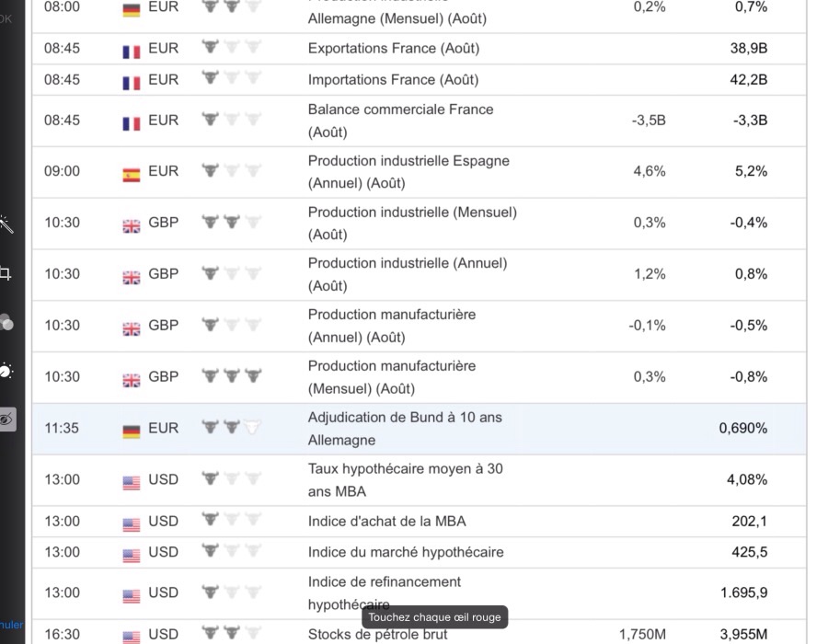Open the color adjustment circles tool

(6, 322)
